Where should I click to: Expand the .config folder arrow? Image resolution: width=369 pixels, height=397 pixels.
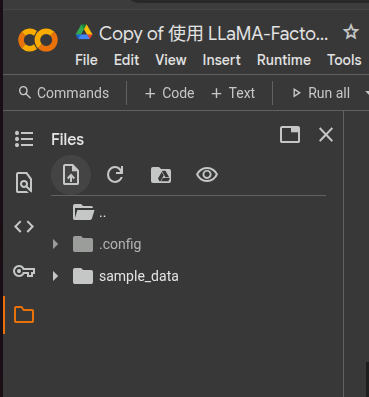[55, 244]
